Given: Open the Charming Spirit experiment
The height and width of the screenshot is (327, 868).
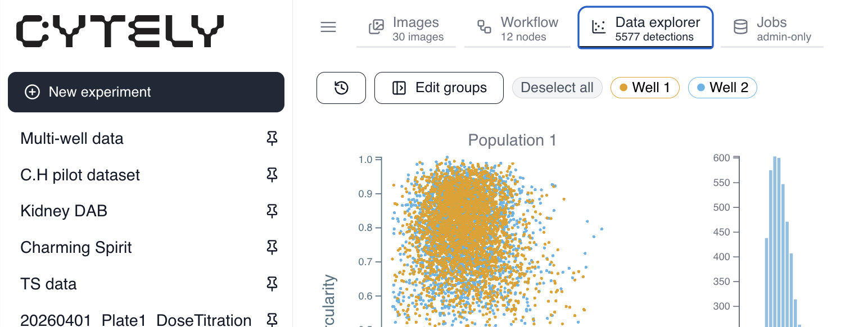Looking at the screenshot, I should 76,248.
